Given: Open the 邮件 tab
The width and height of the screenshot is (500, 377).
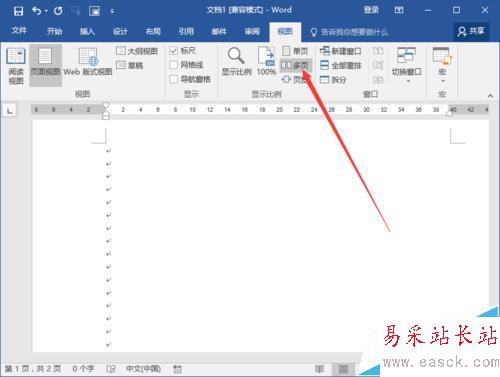Looking at the screenshot, I should (219, 31).
